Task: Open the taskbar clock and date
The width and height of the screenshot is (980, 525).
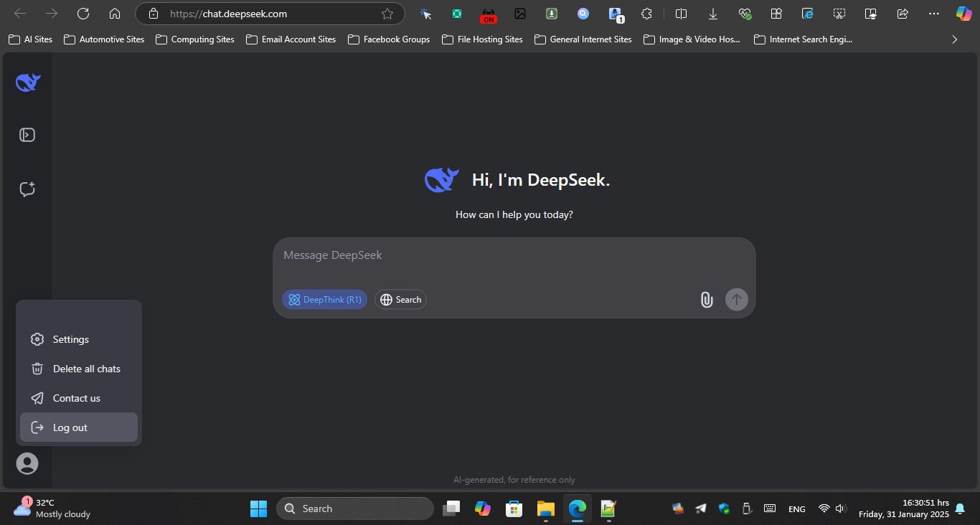Action: (903, 509)
